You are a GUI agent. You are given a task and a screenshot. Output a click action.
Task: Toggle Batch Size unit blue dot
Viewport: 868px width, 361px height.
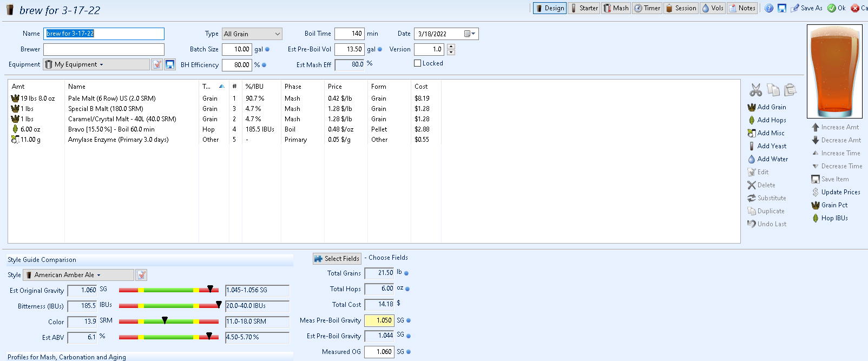coord(267,49)
